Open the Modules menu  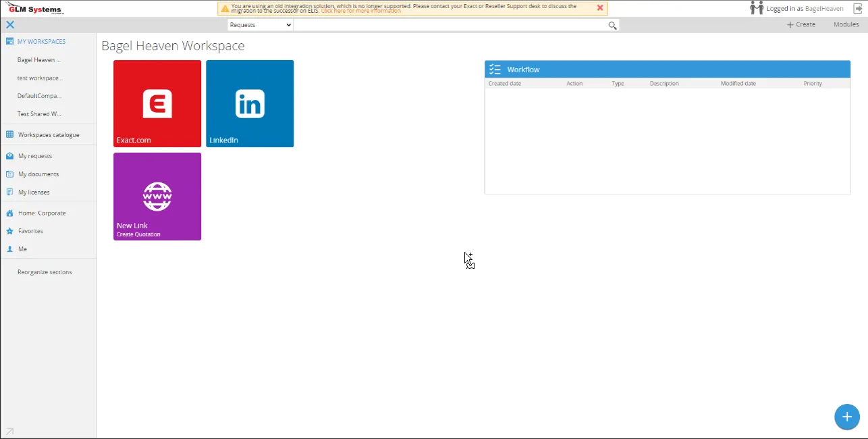coord(845,24)
